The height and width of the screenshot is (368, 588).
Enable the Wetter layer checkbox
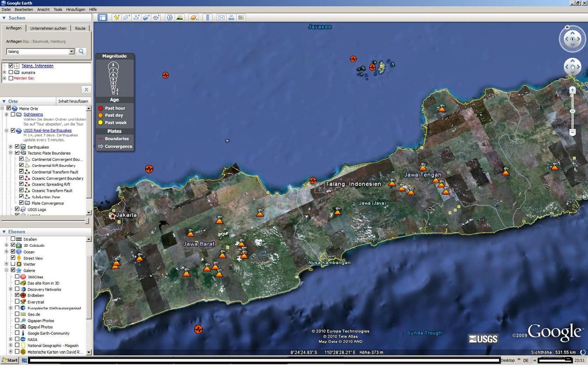[x=12, y=264]
